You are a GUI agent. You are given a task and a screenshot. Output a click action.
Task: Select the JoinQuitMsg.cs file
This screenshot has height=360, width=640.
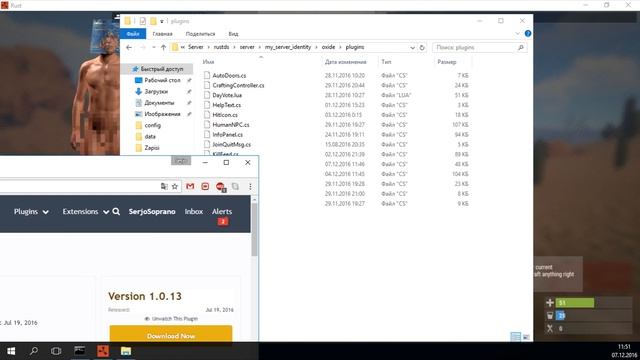[x=231, y=144]
